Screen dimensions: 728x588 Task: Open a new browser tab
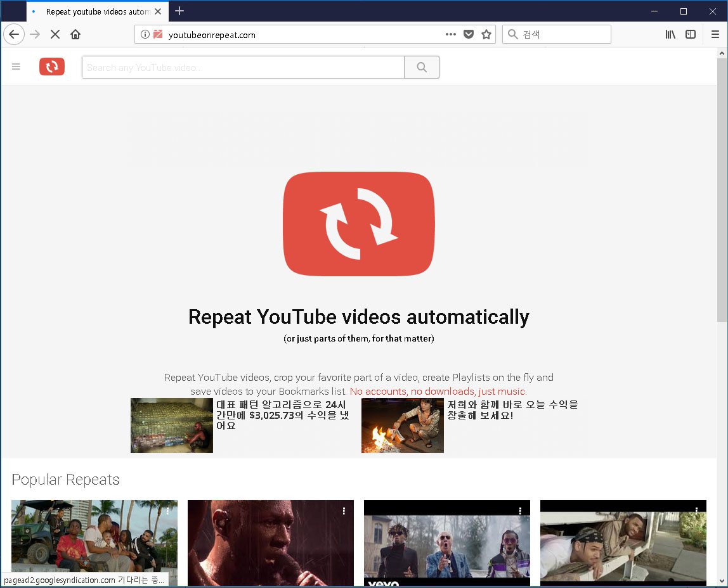[179, 11]
